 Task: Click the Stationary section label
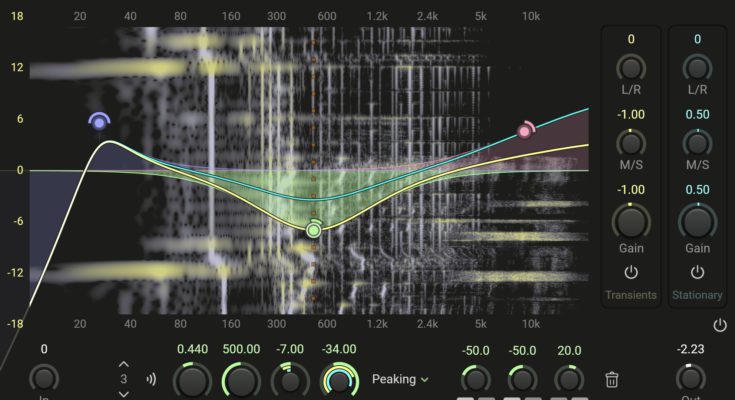(697, 295)
